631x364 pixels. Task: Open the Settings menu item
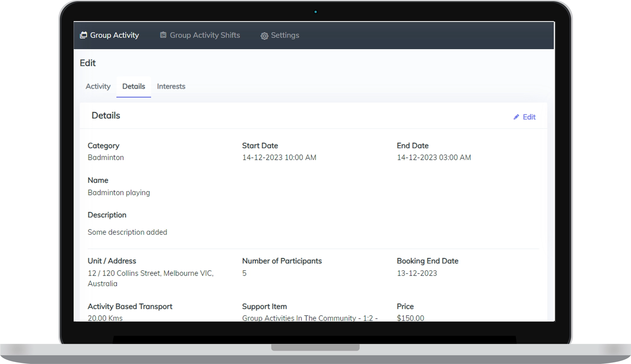280,35
